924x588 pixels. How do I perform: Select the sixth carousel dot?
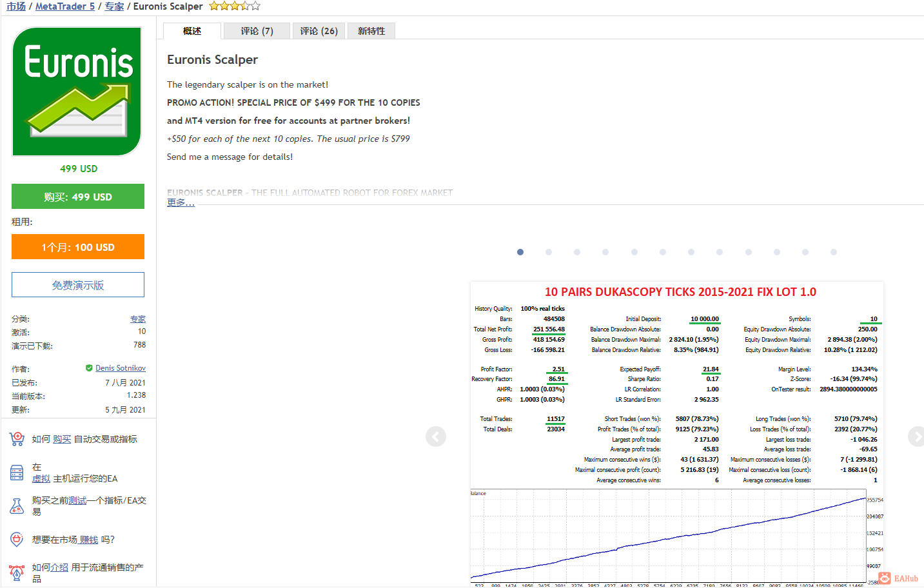pyautogui.click(x=663, y=252)
